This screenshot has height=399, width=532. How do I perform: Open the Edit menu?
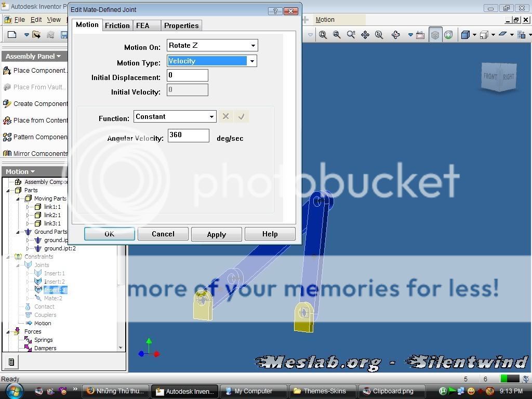tap(36, 20)
